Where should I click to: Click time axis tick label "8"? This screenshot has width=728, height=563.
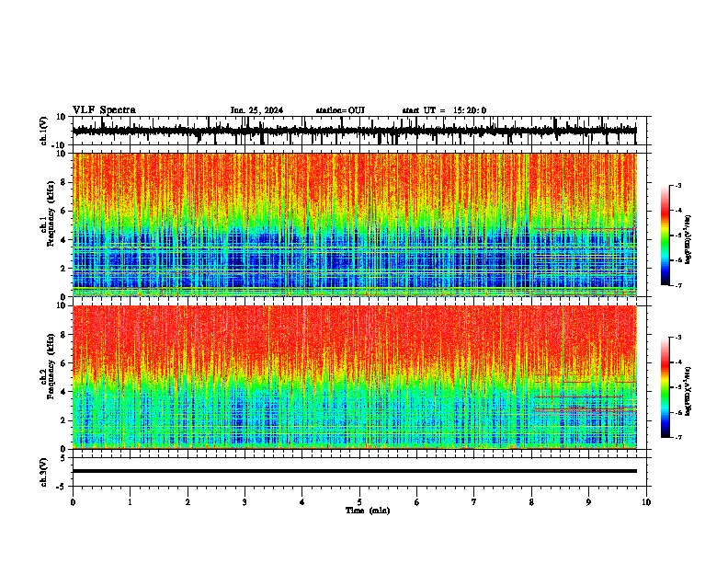[x=531, y=502]
